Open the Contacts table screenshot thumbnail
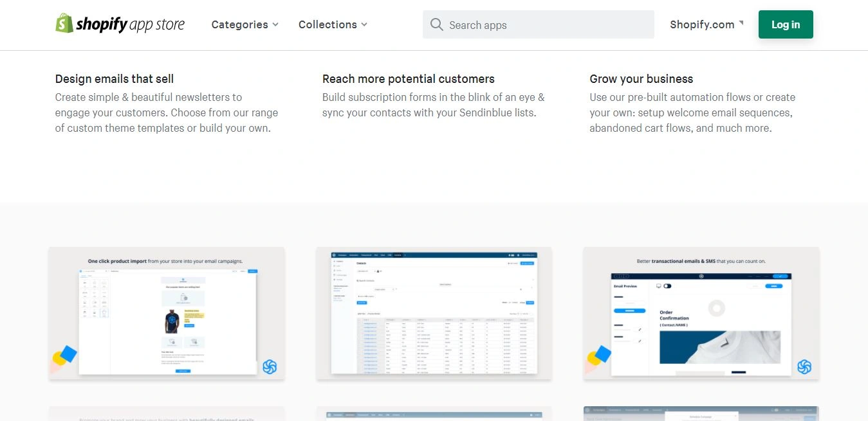 pyautogui.click(x=434, y=313)
